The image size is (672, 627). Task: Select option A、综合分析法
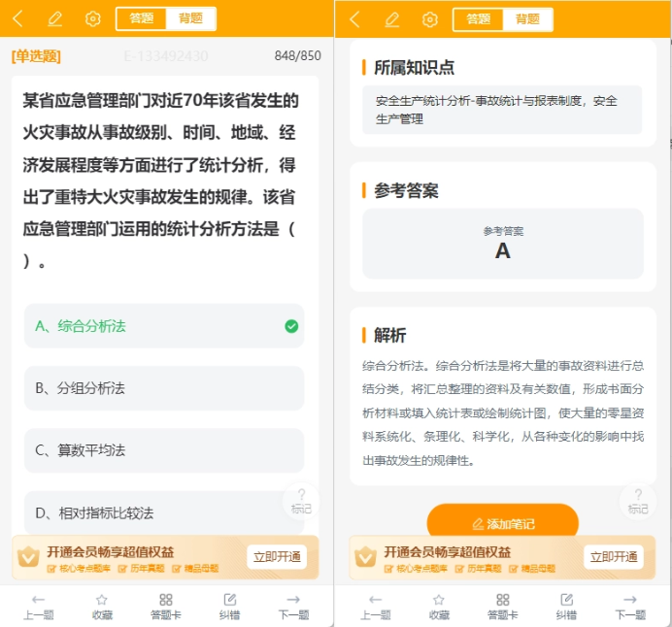click(x=164, y=326)
